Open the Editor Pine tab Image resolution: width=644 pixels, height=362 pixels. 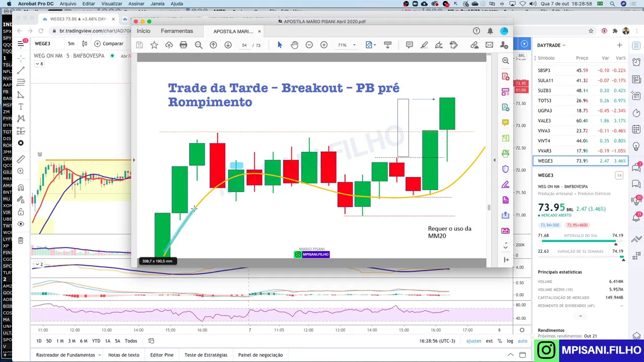(x=162, y=355)
